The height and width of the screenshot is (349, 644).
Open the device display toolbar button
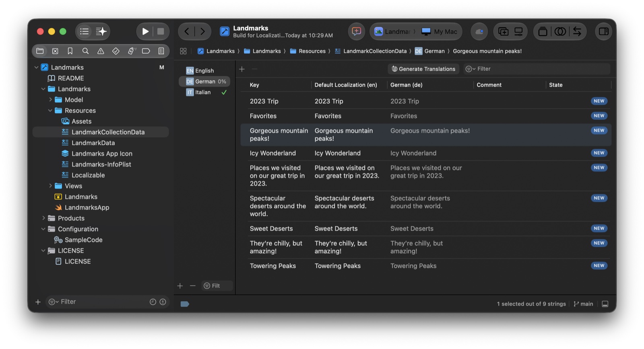pyautogui.click(x=518, y=31)
